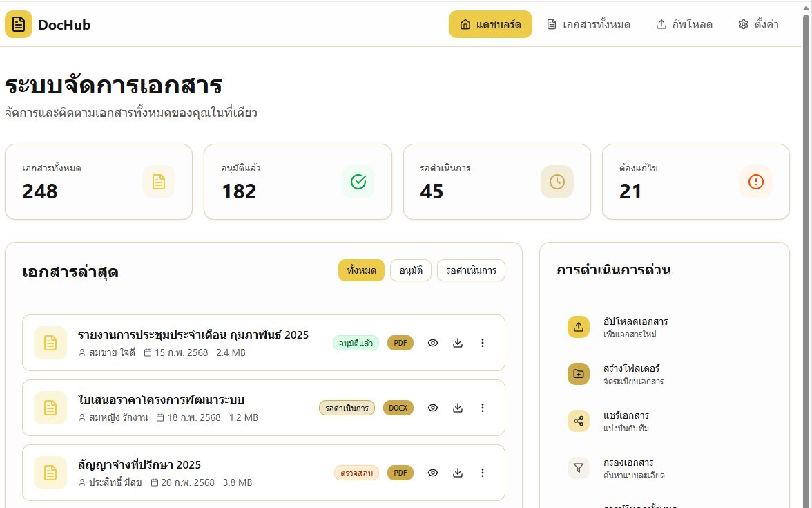Viewport: 812px width, 508px height.
Task: Click file icon of รายงานการประชุมประจำเดือน row
Action: (x=50, y=343)
